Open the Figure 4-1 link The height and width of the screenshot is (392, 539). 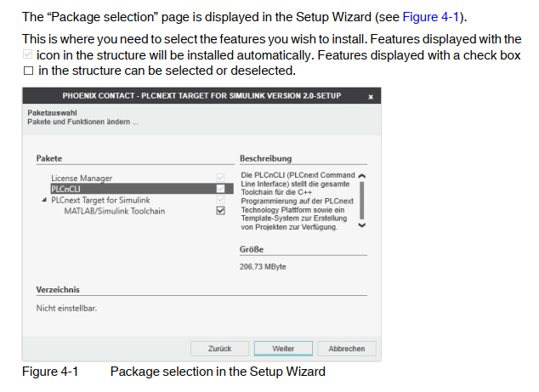pyautogui.click(x=431, y=17)
